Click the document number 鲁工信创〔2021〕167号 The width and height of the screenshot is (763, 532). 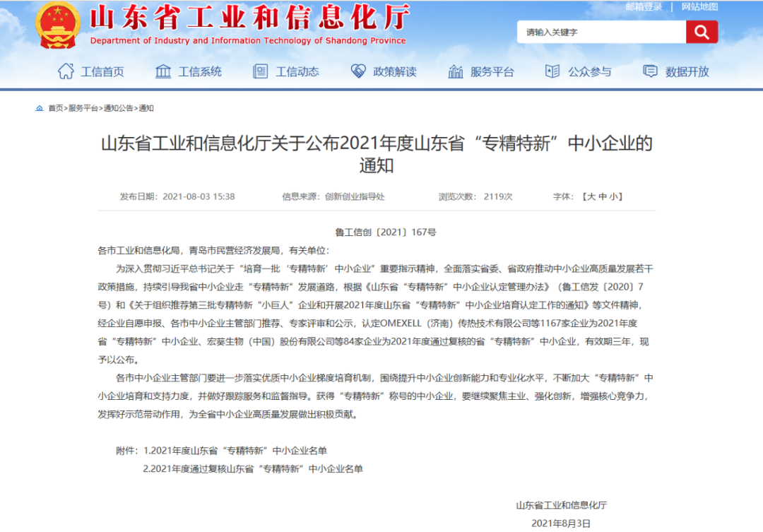pyautogui.click(x=386, y=232)
